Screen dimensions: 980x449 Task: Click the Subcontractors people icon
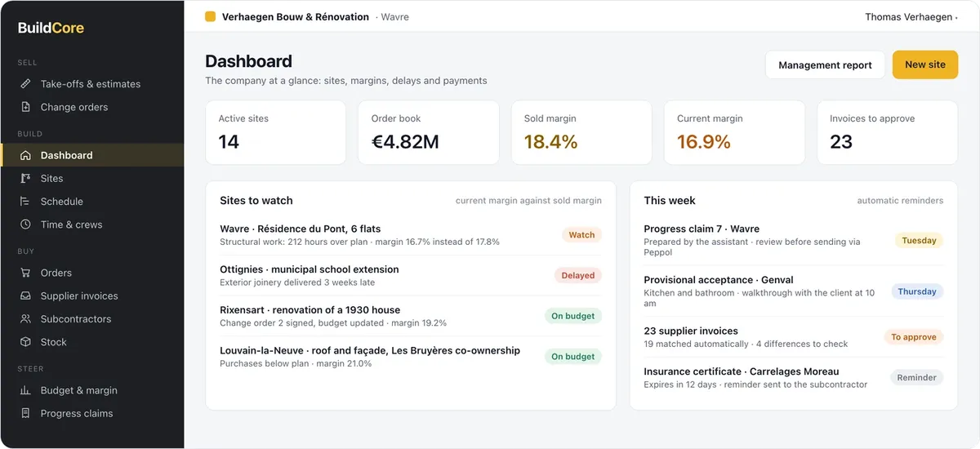coord(25,319)
